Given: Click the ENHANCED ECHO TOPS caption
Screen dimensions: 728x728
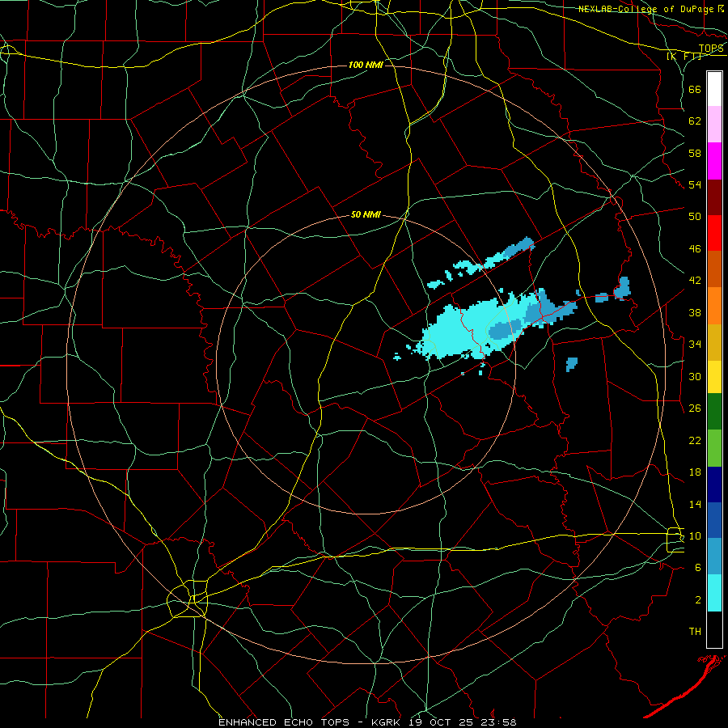Looking at the screenshot, I should (x=284, y=722).
